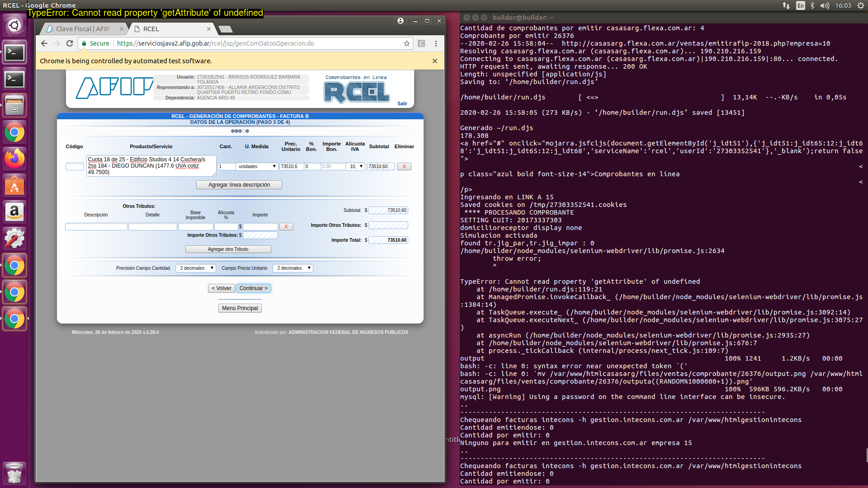Switch to Clave Fiscal AFIP tab
The width and height of the screenshot is (868, 488).
(84, 29)
